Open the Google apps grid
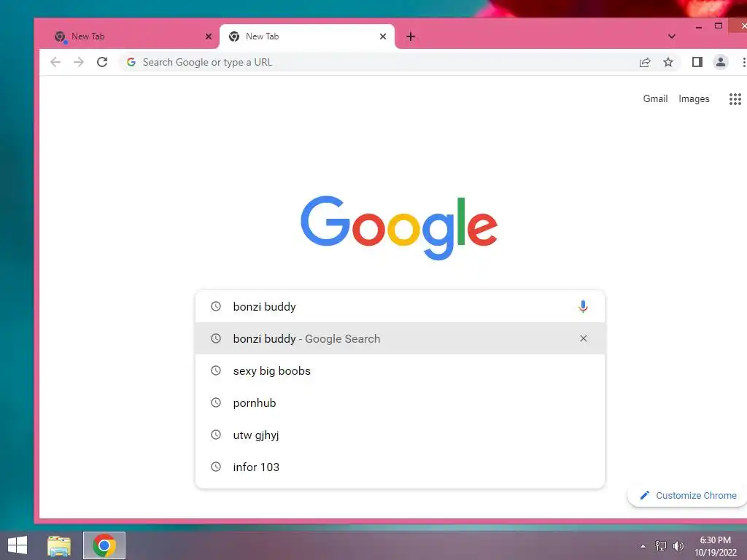The width and height of the screenshot is (747, 560). click(x=735, y=99)
